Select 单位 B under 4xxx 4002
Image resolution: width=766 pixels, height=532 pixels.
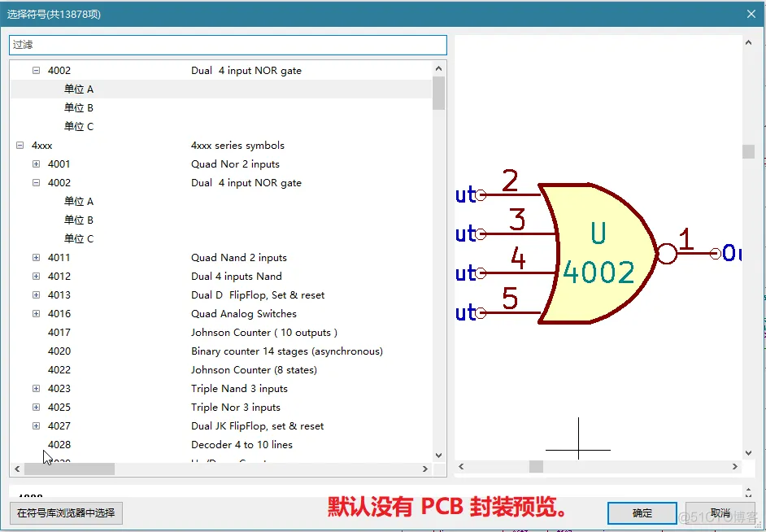tap(221, 220)
